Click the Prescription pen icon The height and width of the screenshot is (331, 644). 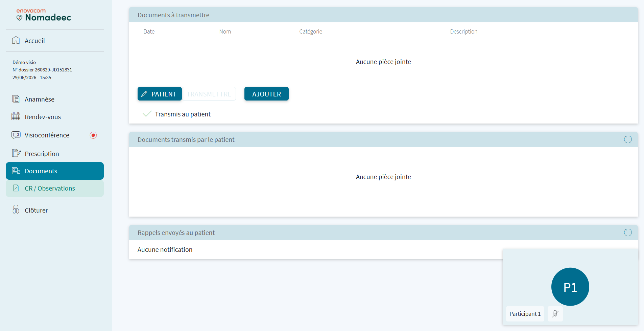(x=16, y=153)
